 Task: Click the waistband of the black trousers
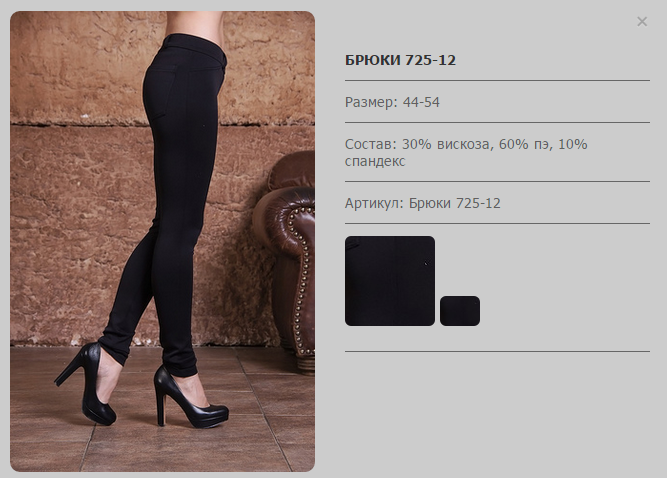[x=195, y=48]
